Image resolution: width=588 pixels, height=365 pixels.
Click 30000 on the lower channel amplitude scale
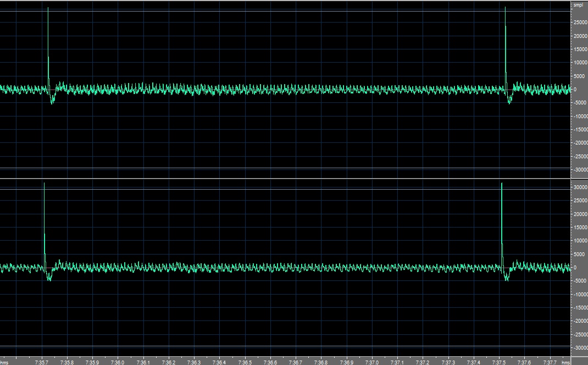tap(580, 187)
